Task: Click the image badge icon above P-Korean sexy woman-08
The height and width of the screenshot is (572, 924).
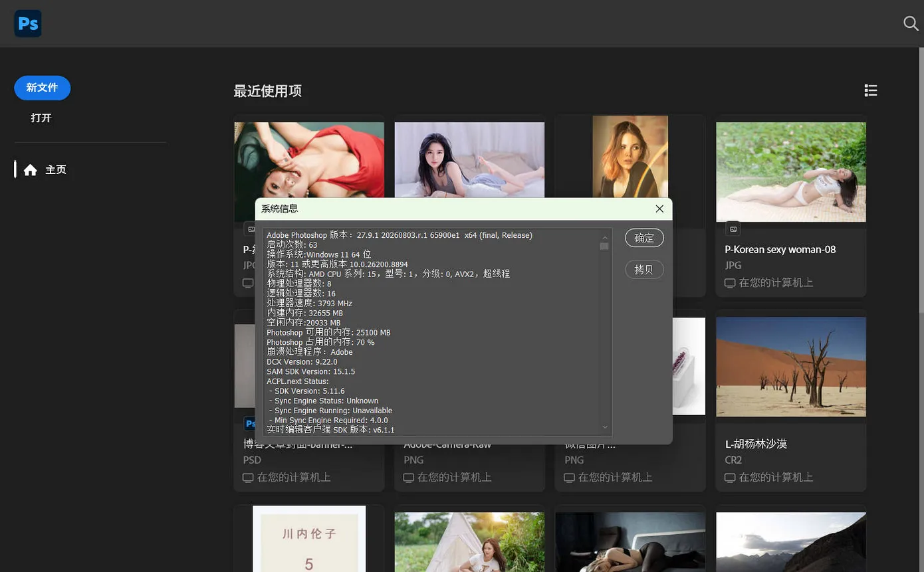Action: click(x=733, y=229)
